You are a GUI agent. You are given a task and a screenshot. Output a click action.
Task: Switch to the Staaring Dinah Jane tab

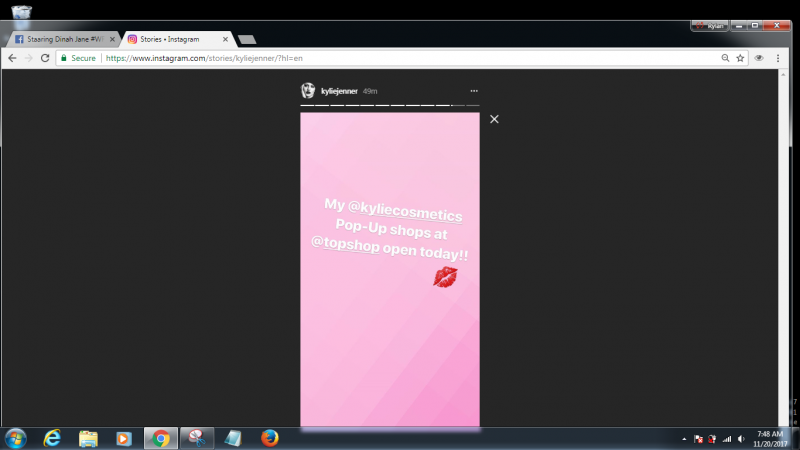64,39
